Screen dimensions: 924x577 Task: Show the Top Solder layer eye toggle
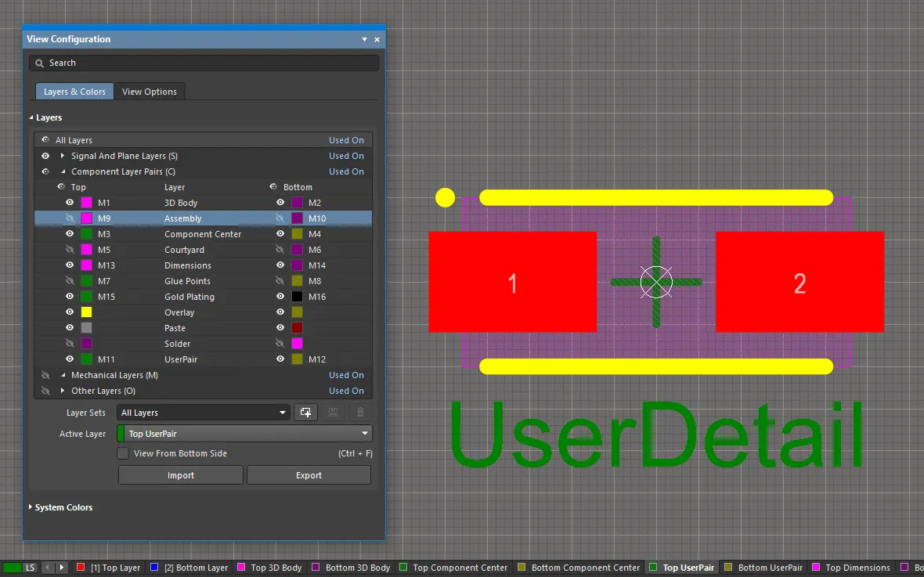click(70, 343)
